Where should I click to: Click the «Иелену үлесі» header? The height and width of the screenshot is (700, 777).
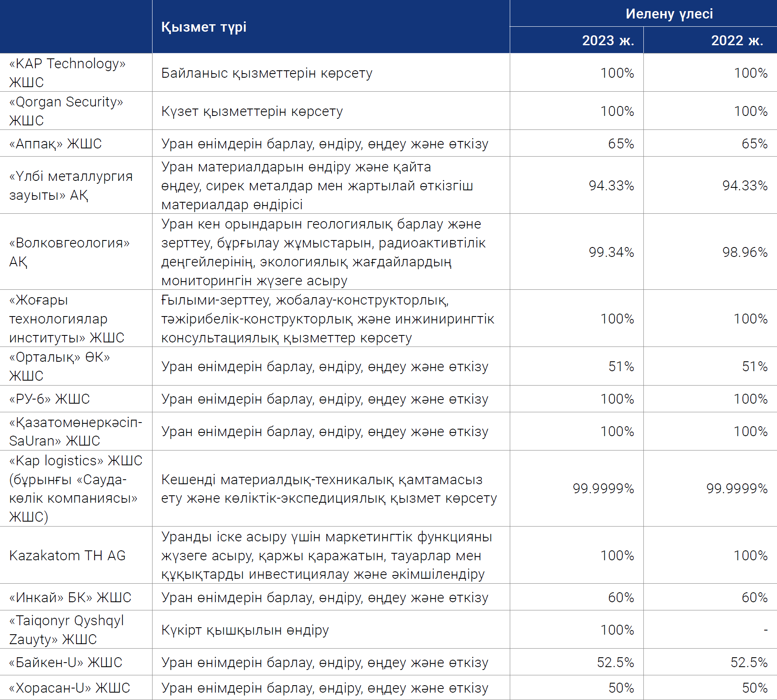click(x=669, y=14)
